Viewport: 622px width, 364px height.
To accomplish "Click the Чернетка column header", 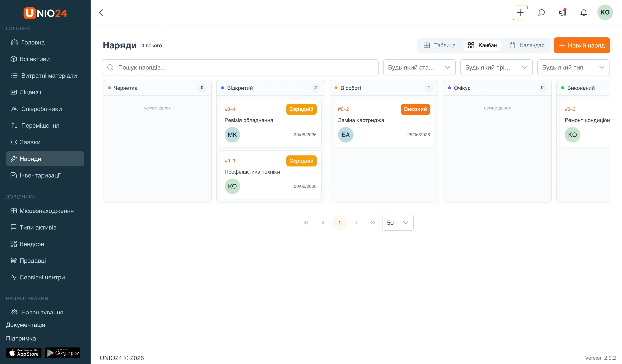I will tap(157, 88).
